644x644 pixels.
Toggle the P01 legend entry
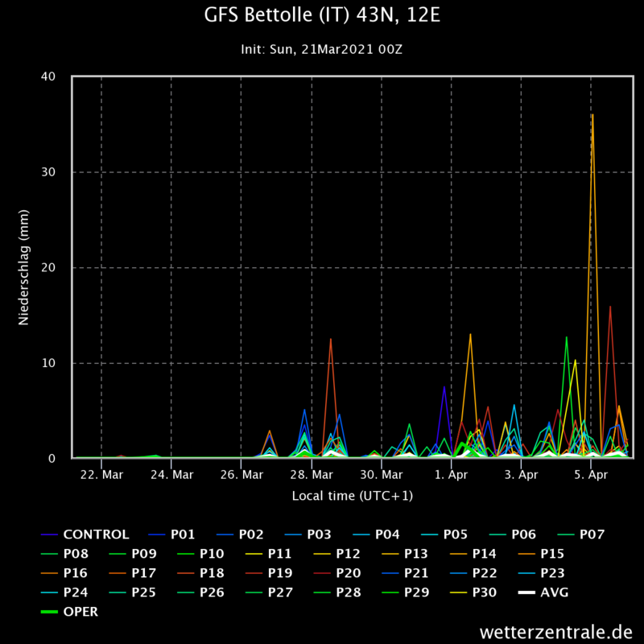tap(171, 535)
